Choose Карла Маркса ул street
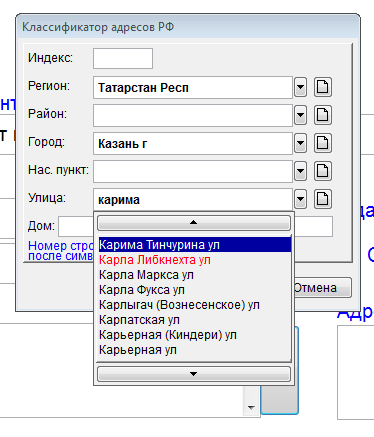Image resolution: width=374 pixels, height=437 pixels. click(195, 275)
